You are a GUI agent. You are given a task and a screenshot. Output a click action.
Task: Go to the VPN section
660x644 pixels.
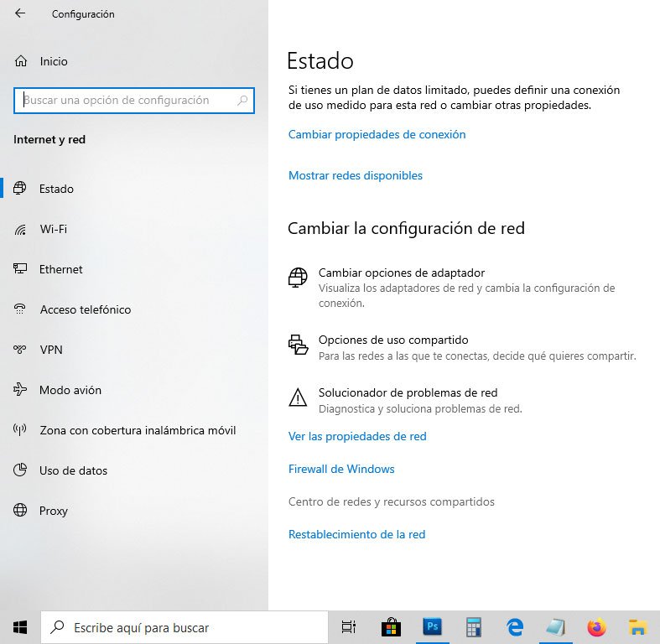(51, 350)
